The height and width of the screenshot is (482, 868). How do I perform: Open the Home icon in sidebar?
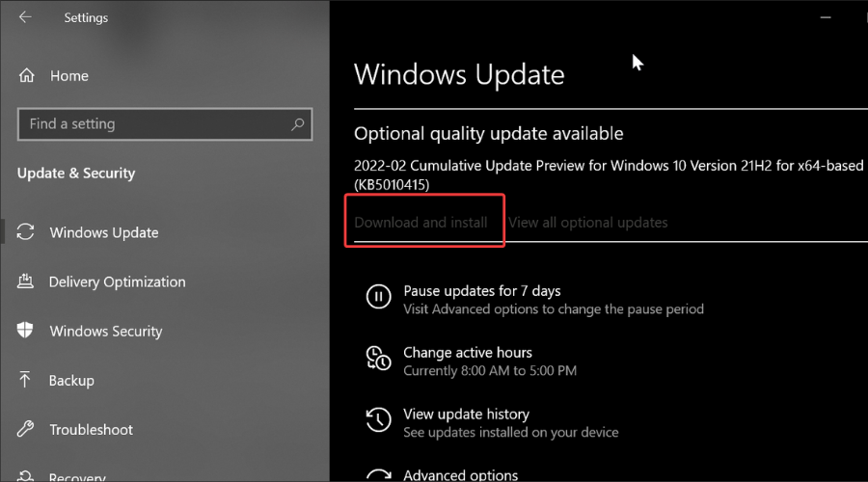[x=27, y=75]
